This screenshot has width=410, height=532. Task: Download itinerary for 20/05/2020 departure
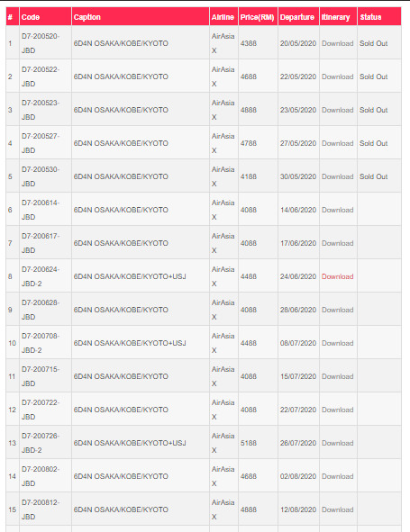tap(337, 43)
